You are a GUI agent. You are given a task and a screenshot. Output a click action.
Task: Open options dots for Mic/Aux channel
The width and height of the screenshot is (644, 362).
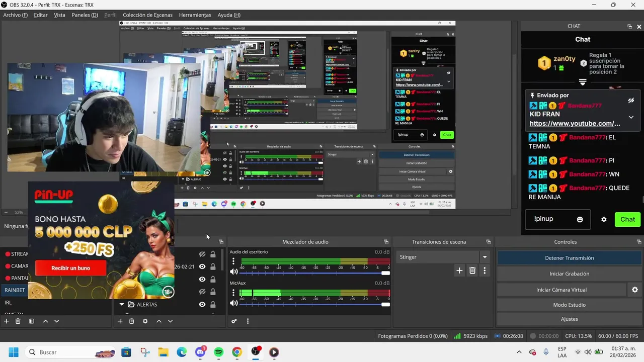(x=233, y=293)
